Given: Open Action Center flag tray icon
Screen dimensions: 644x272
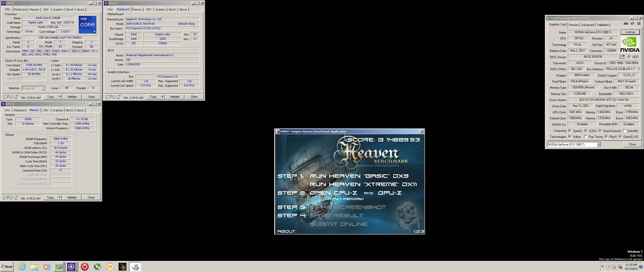Looking at the screenshot, I should 614,267.
